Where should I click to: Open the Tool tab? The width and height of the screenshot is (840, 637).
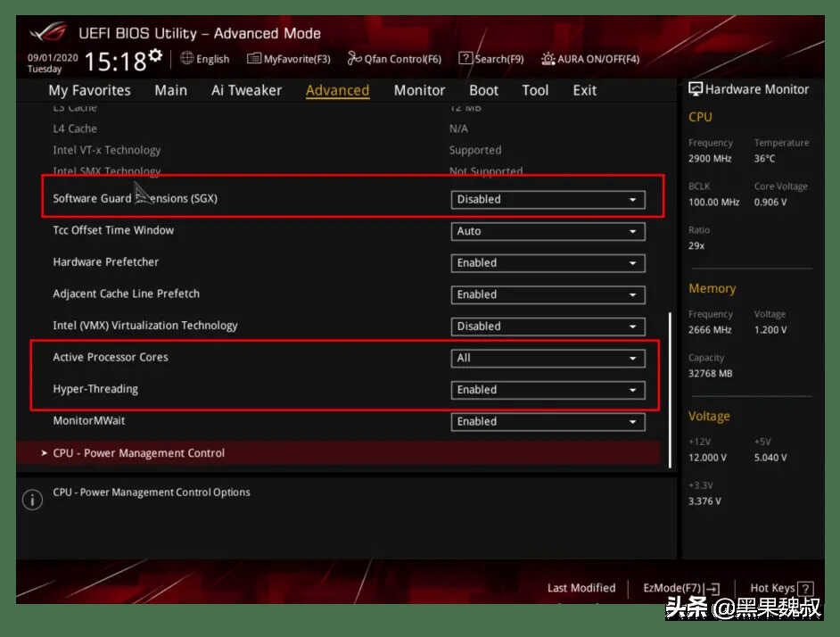(535, 90)
